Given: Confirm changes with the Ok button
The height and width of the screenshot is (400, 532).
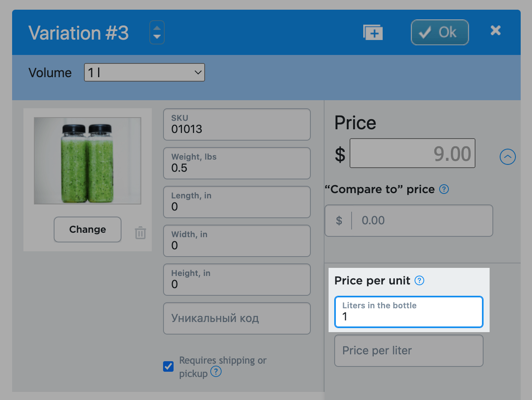Looking at the screenshot, I should [439, 32].
